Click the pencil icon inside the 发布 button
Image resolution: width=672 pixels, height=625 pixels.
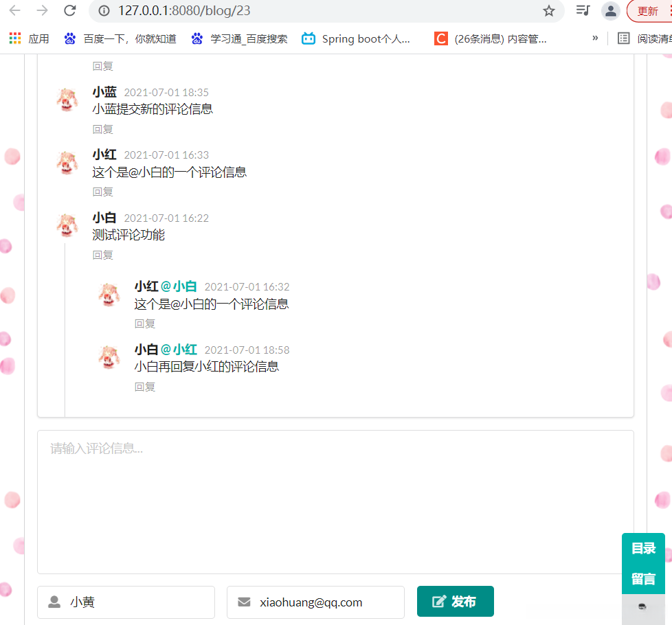pos(440,601)
